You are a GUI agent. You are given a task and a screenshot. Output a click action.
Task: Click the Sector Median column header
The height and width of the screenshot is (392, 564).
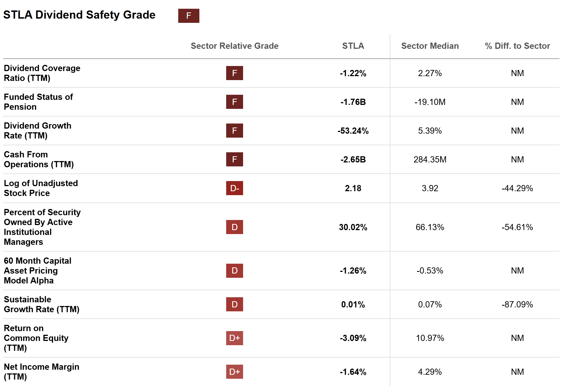[430, 46]
